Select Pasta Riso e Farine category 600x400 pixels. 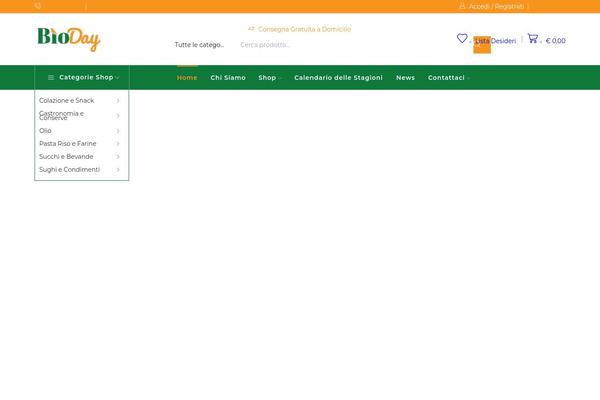pos(68,144)
